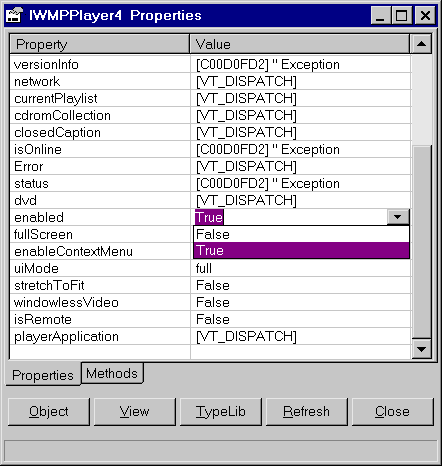Open the TypeLib button
This screenshot has height=466, width=442.
tap(221, 411)
